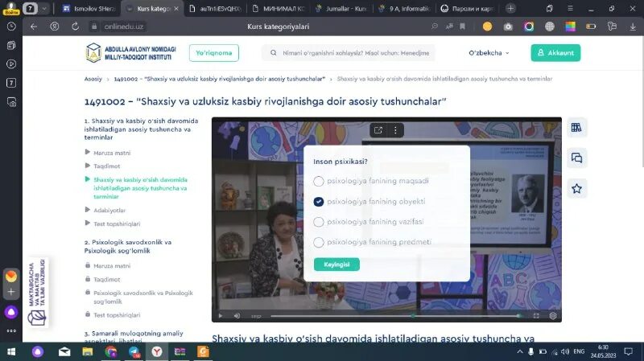
Task: Open Adabiyotlar item in course list
Action: click(109, 210)
